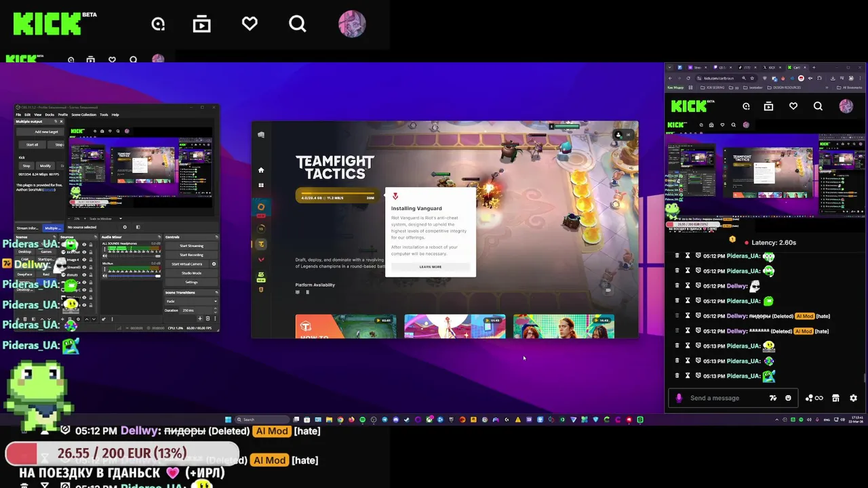Adjust 'ALL SOUNDS Headphones' volume slider in OBS
868x488 pixels.
[135, 256]
